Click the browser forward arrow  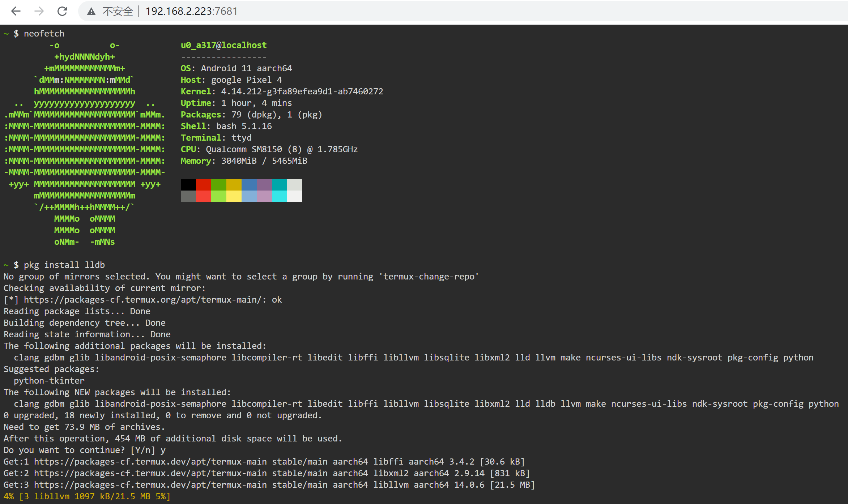click(x=39, y=11)
